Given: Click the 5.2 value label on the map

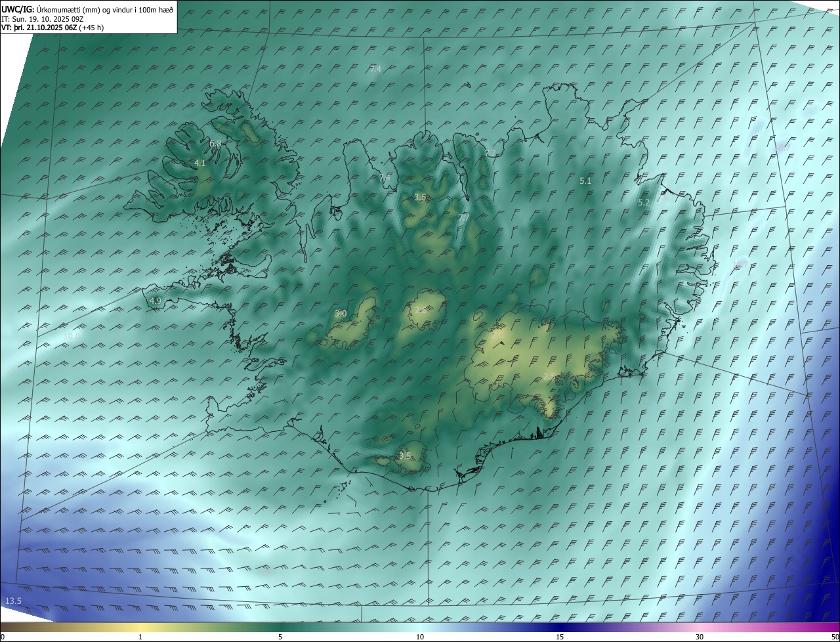Looking at the screenshot, I should [644, 203].
